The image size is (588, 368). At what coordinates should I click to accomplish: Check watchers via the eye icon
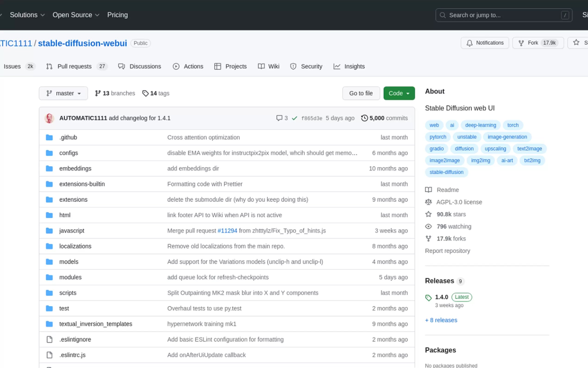tap(428, 226)
